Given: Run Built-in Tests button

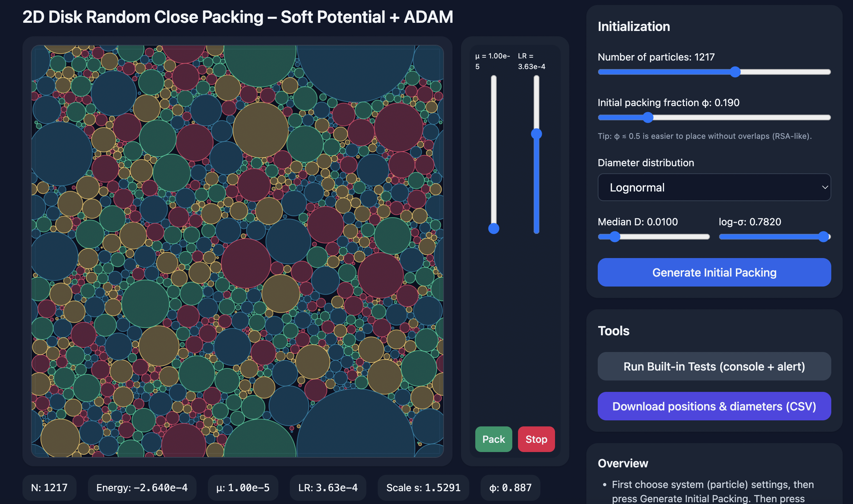Looking at the screenshot, I should [714, 366].
